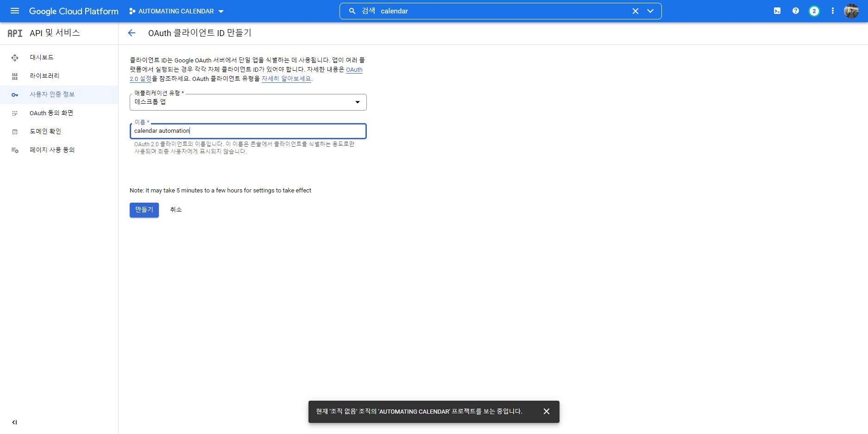Open the main navigation hamburger menu
Screen dimensions: 868x434
click(15, 11)
